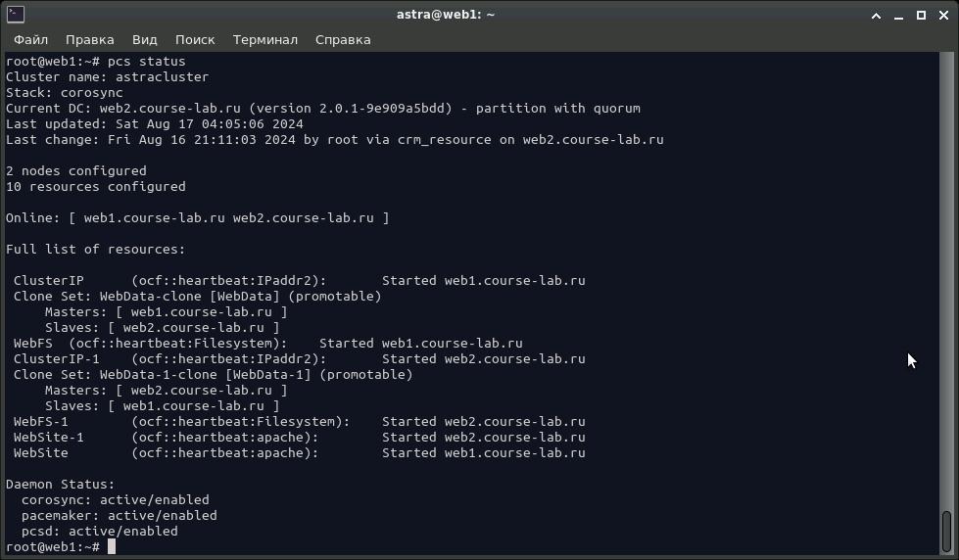Roll up the window with the caret button
Screen dimensions: 959x560
pyautogui.click(x=875, y=15)
